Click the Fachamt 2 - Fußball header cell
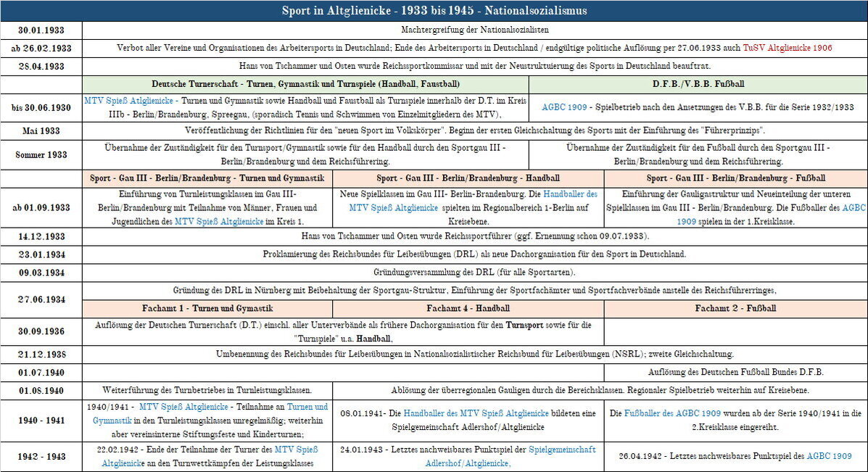 735,309
